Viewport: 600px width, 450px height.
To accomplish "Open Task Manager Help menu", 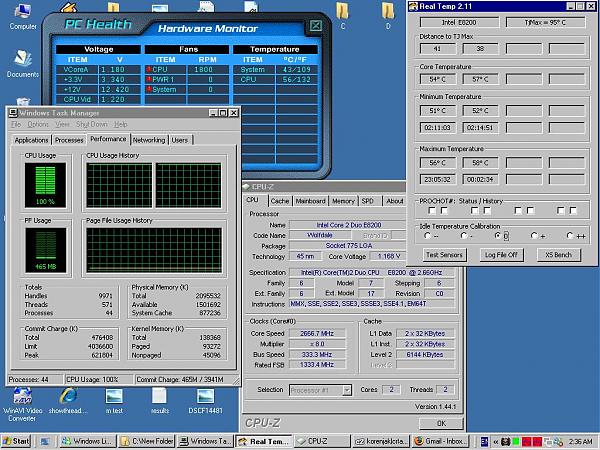I will click(x=121, y=124).
